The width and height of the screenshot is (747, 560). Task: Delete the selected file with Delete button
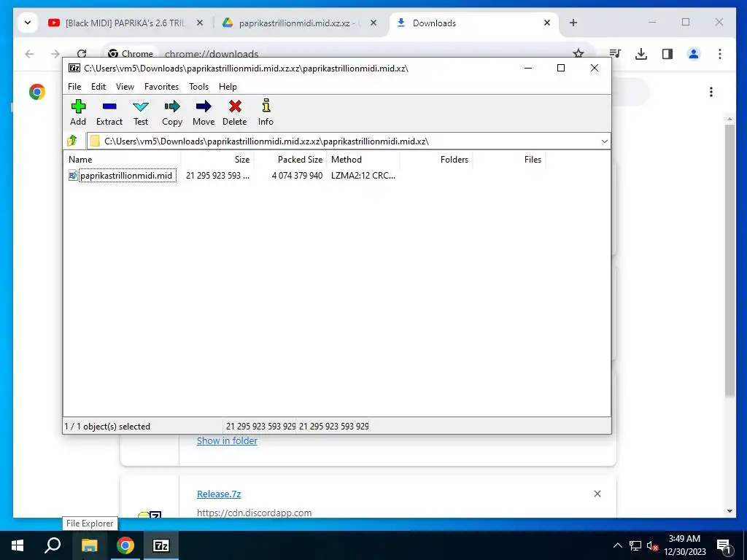pyautogui.click(x=235, y=112)
